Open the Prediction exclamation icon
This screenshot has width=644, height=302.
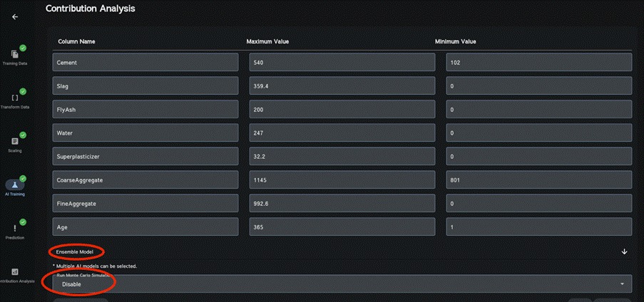pos(15,228)
